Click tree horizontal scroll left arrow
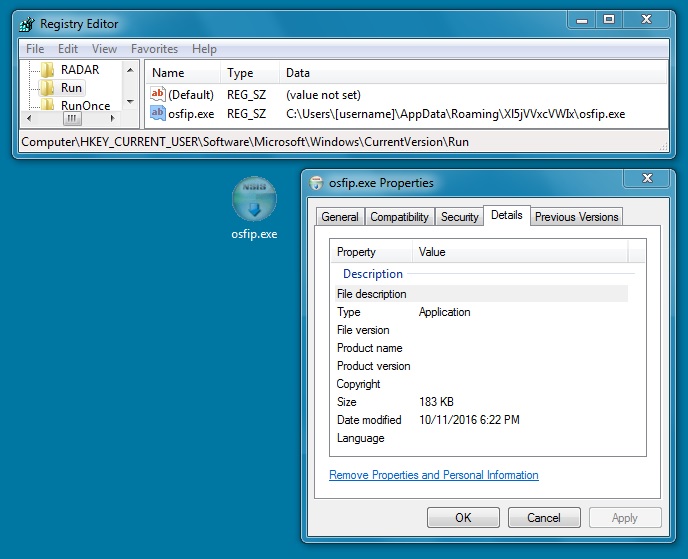 [x=29, y=118]
